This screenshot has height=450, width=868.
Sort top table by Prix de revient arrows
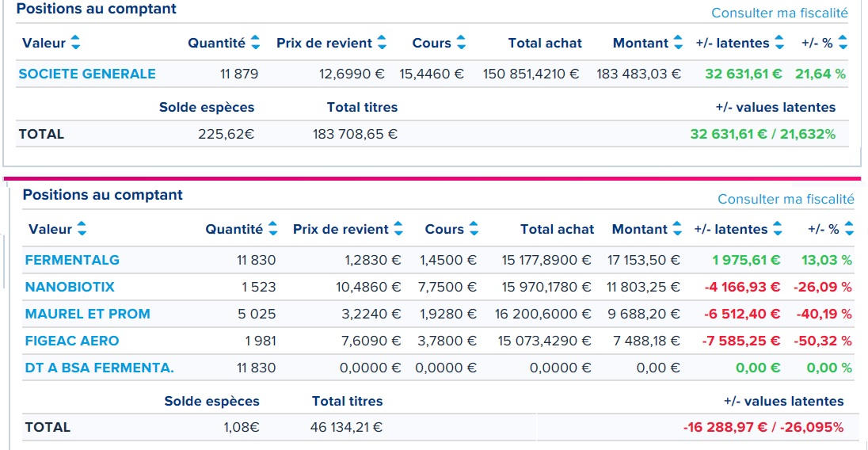(382, 43)
